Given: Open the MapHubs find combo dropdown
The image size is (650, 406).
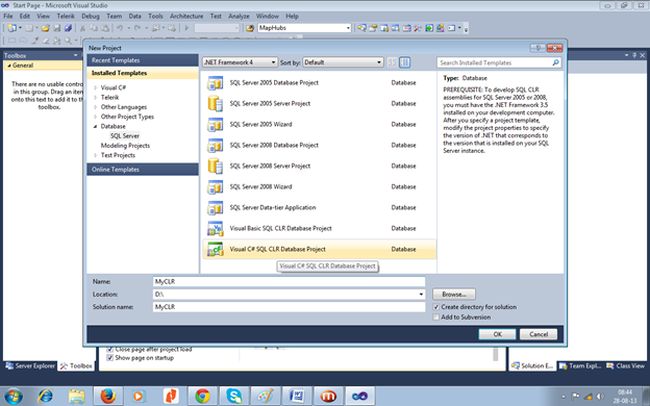Looking at the screenshot, I should pyautogui.click(x=348, y=28).
